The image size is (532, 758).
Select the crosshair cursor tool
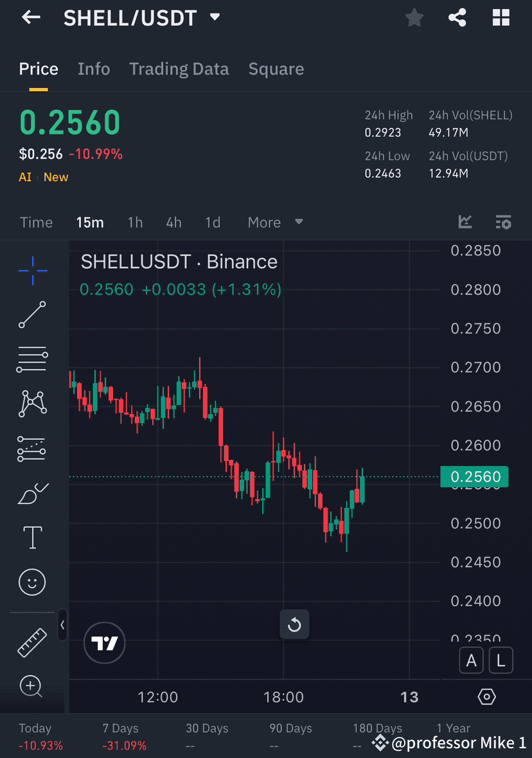pos(32,270)
